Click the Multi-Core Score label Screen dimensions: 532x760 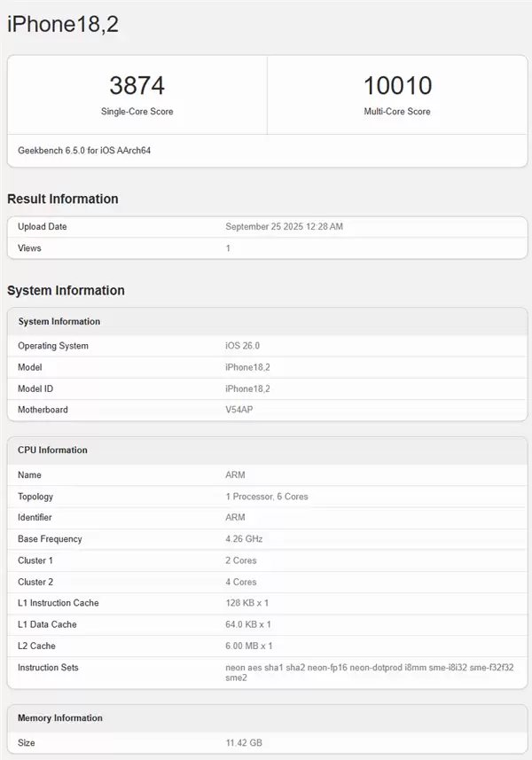397,112
